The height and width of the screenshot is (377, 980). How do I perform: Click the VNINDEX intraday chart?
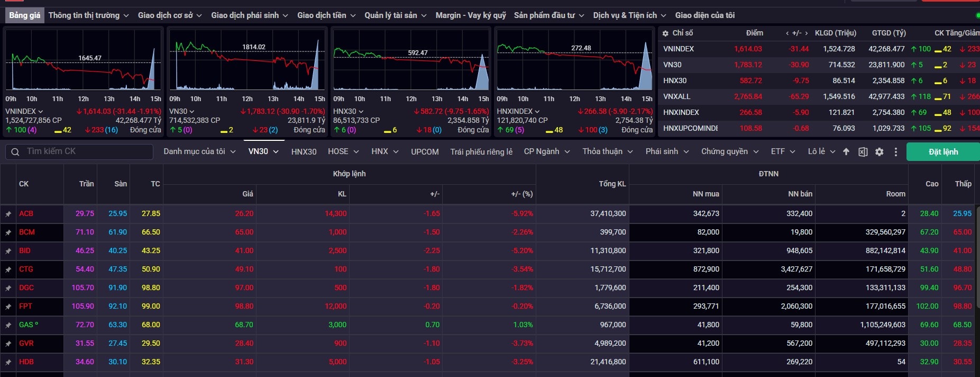[x=83, y=60]
